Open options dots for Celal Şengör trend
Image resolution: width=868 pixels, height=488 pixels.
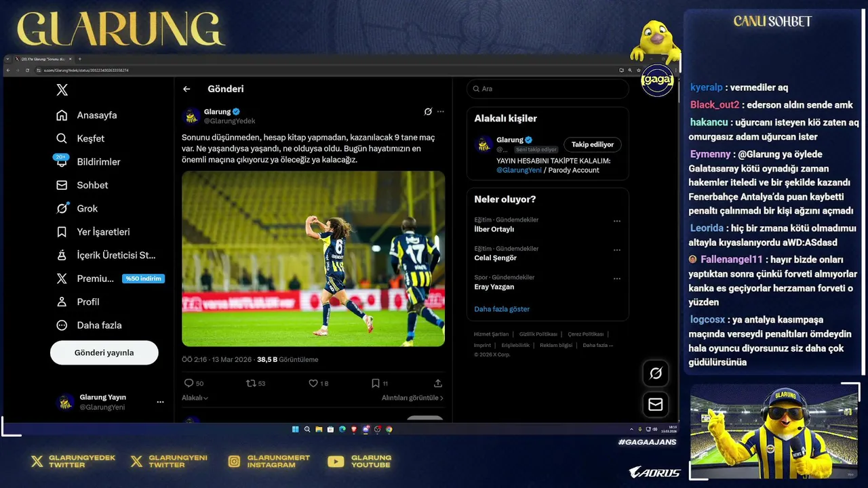click(x=616, y=250)
